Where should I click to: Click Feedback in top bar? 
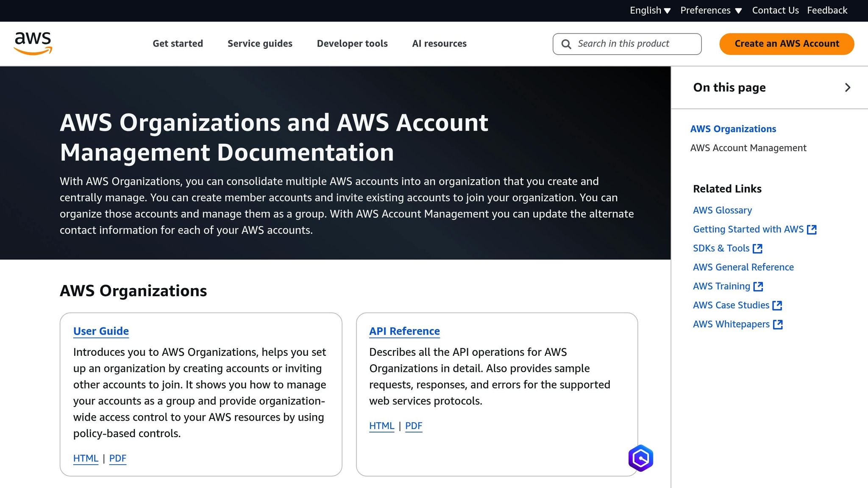[827, 10]
